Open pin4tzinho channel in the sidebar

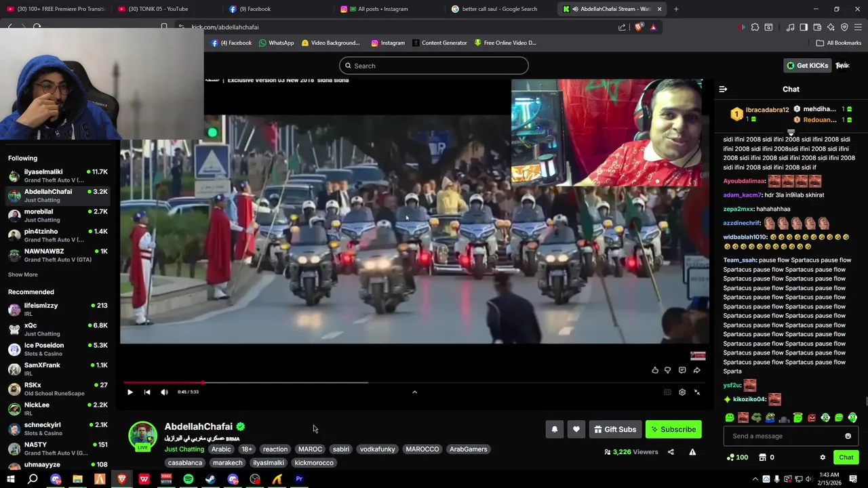pyautogui.click(x=58, y=235)
